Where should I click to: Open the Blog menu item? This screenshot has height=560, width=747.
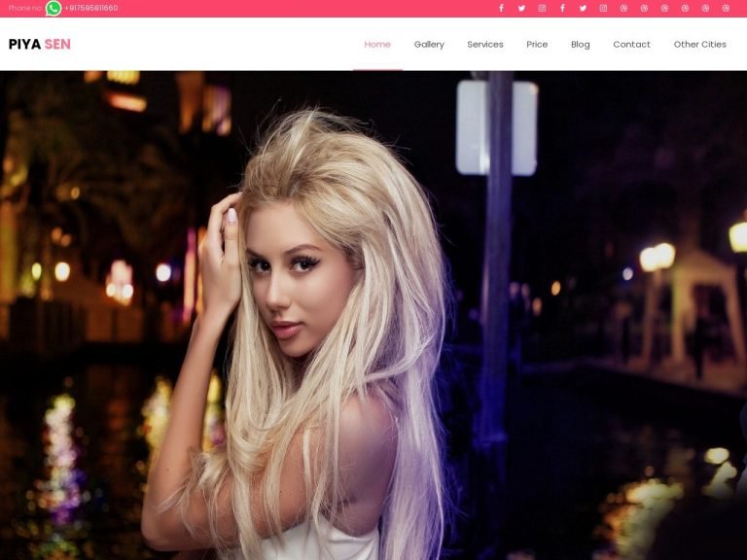click(580, 45)
